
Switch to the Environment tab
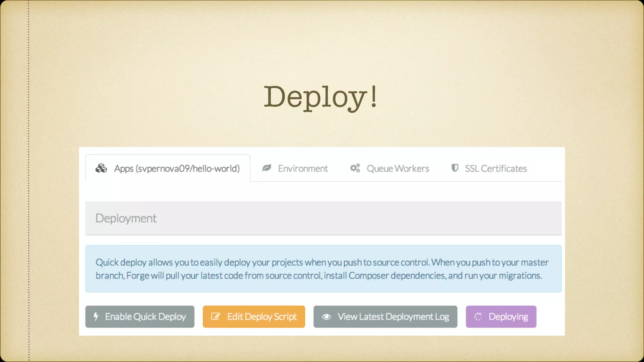coord(295,168)
